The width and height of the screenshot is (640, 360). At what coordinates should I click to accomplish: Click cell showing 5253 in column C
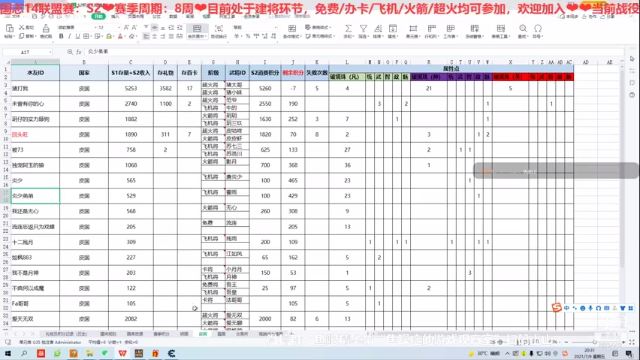[x=131, y=88]
